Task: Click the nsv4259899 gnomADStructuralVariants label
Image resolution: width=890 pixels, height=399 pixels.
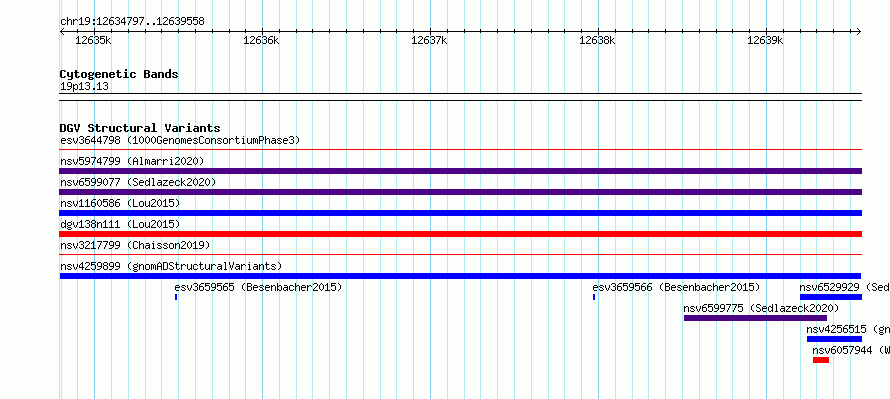Action: [x=171, y=266]
